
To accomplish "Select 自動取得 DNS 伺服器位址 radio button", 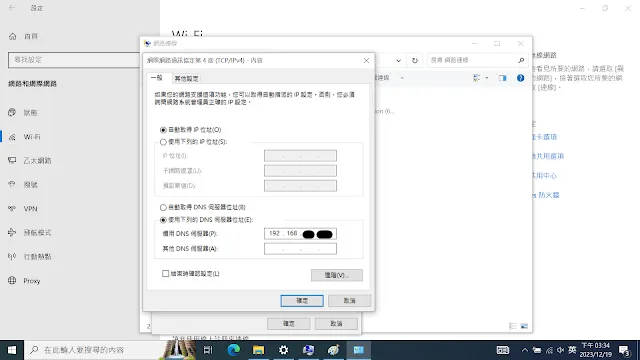I will 163,207.
